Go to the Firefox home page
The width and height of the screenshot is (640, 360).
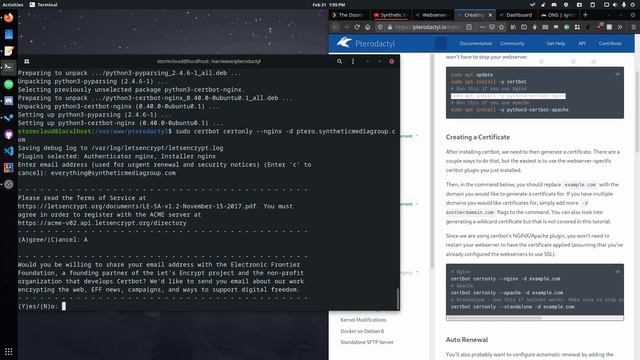point(367,27)
